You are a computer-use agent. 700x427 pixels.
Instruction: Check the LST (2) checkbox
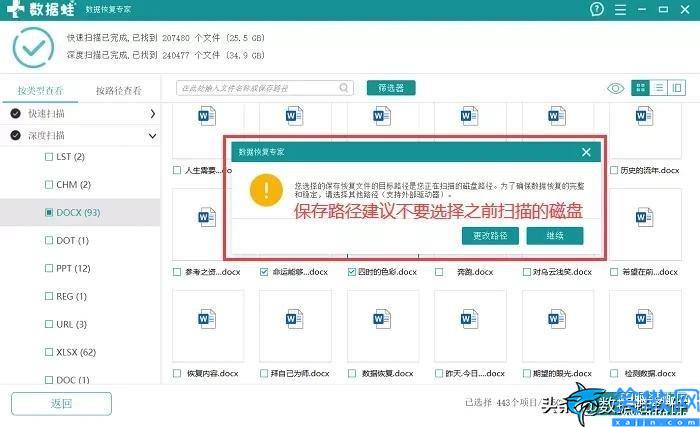click(49, 157)
